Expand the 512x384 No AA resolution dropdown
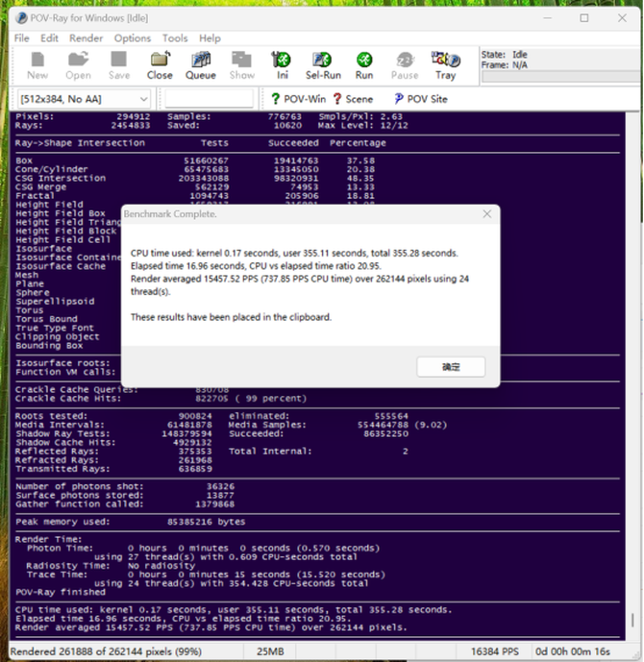Screen dimensions: 644x662 pyautogui.click(x=84, y=99)
